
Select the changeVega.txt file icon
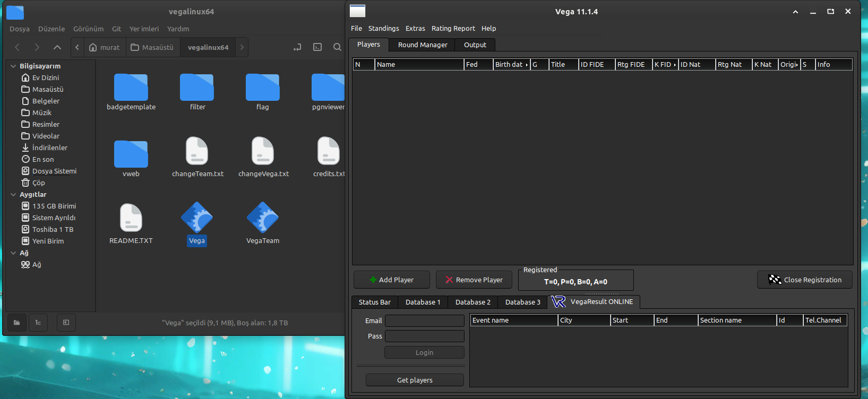[263, 151]
